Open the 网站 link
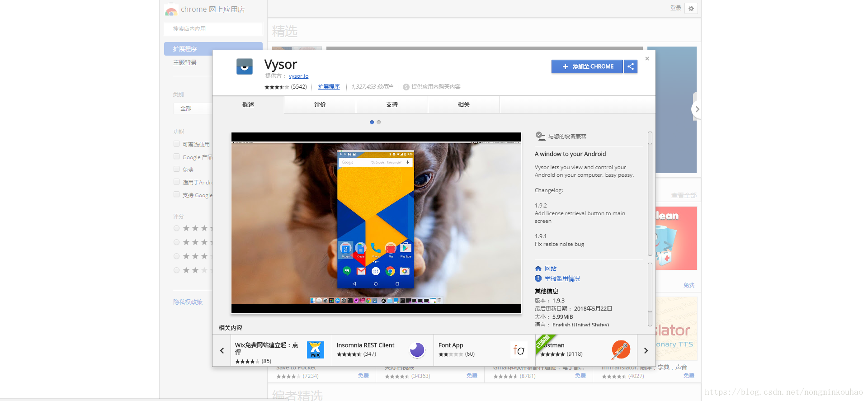This screenshot has width=868, height=401. pyautogui.click(x=551, y=269)
